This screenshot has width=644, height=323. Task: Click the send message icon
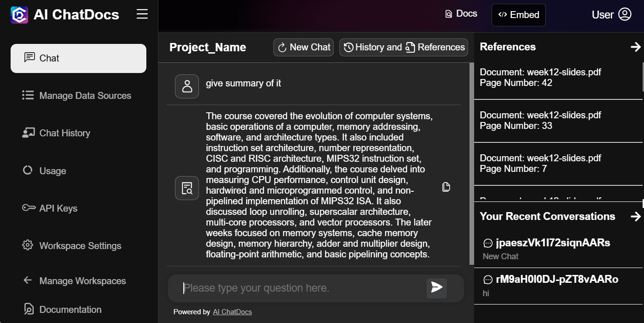[x=436, y=287]
